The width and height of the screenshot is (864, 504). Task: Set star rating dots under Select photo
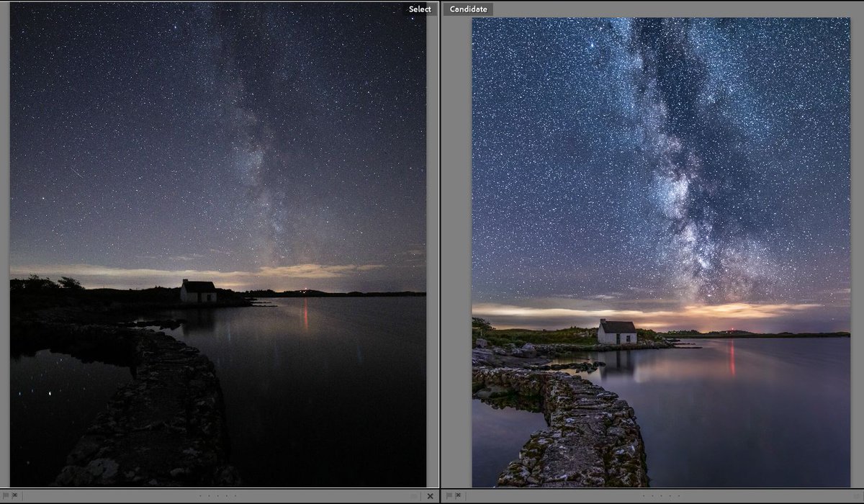click(x=217, y=495)
